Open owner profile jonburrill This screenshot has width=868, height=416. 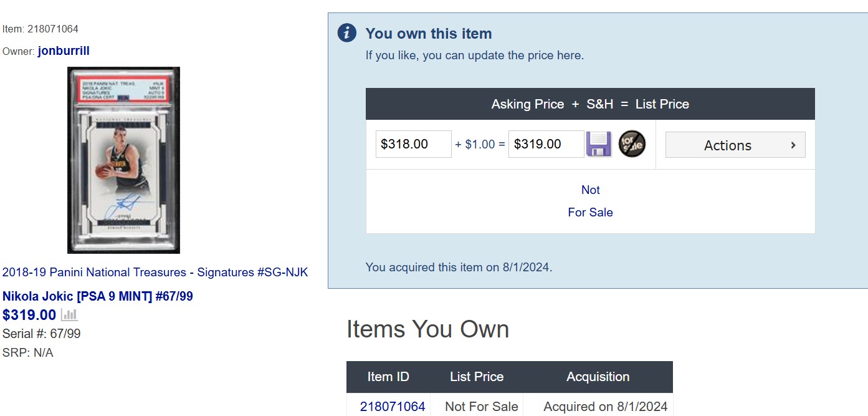point(64,51)
